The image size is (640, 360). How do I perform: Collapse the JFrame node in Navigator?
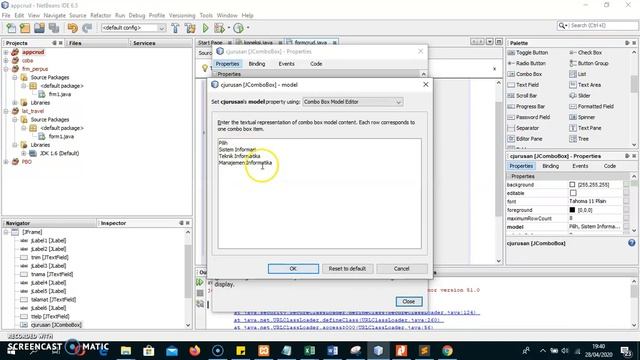click(6, 232)
